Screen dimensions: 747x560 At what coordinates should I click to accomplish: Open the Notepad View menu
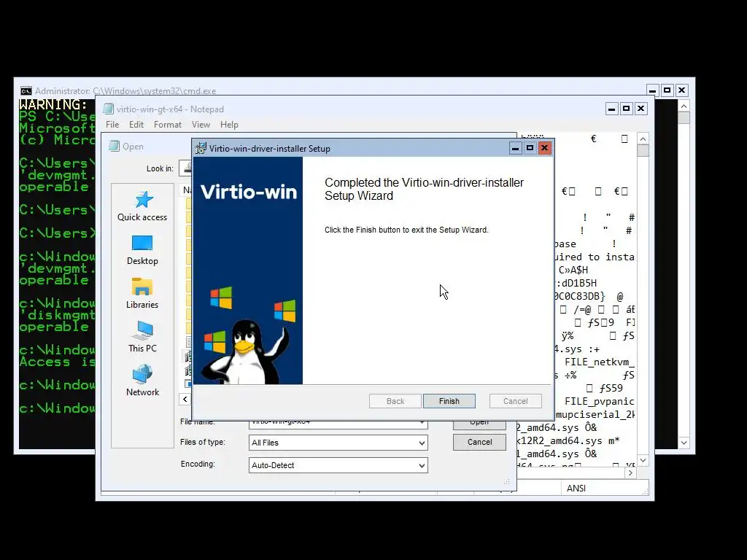[x=201, y=124]
